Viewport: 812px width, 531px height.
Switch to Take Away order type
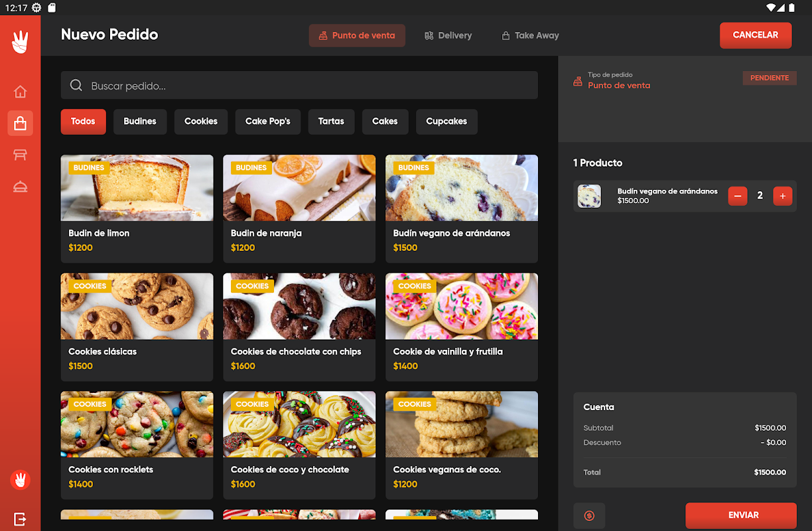tap(531, 36)
